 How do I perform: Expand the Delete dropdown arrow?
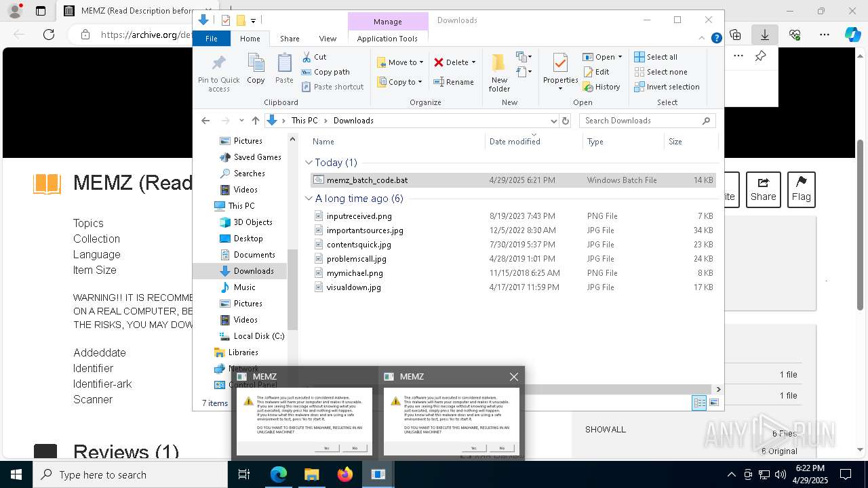click(473, 62)
